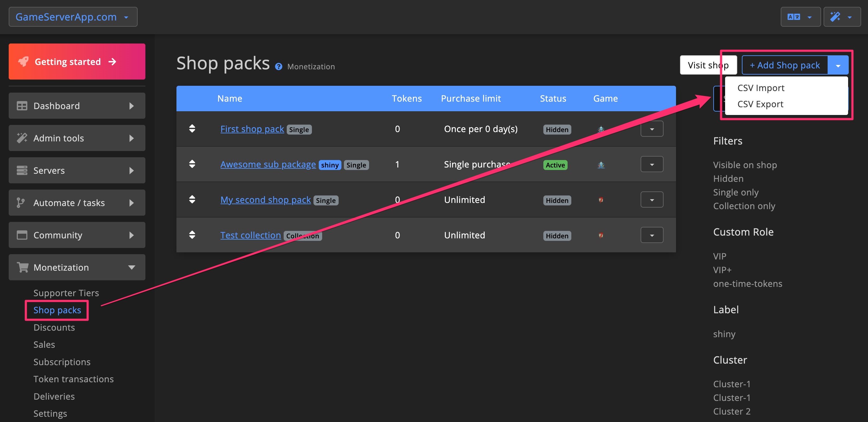The image size is (868, 422).
Task: Collapse the Monetization section chevron
Action: click(132, 267)
